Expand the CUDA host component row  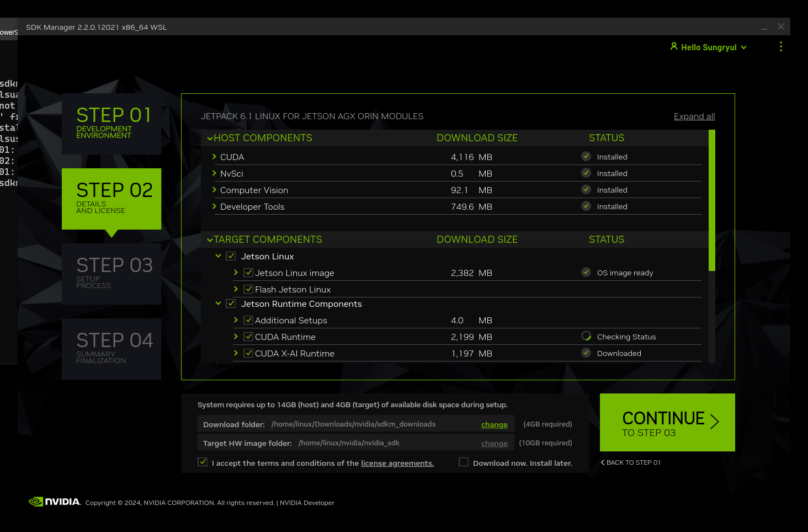pos(214,157)
